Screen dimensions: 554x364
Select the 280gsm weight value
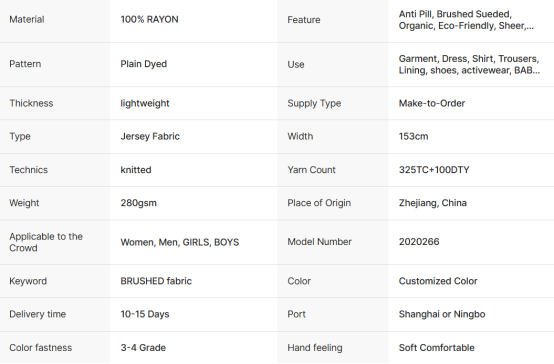click(x=138, y=203)
